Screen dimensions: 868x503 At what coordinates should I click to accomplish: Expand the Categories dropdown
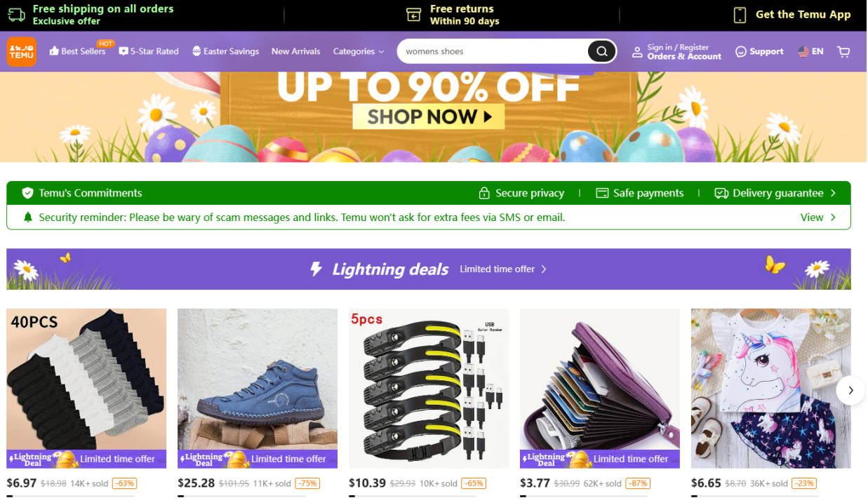pyautogui.click(x=359, y=51)
